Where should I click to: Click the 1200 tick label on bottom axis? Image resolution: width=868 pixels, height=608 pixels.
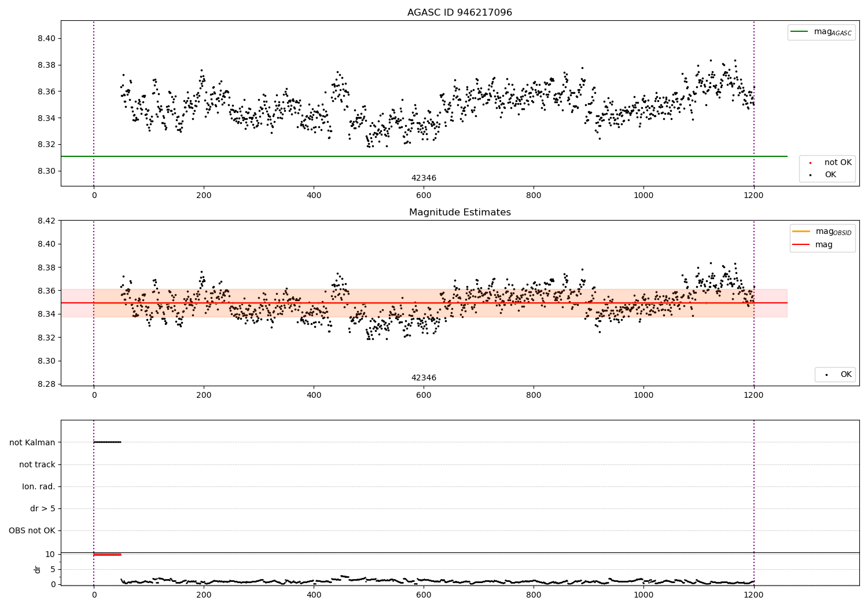[x=753, y=595]
